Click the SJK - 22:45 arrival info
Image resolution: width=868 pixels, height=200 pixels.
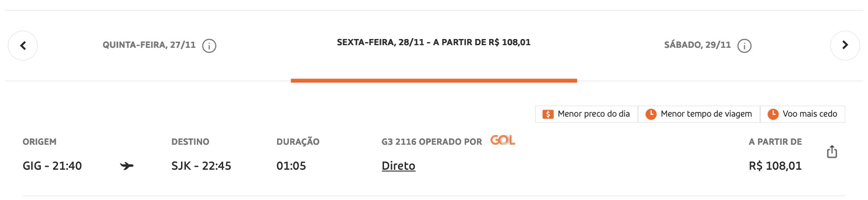201,166
